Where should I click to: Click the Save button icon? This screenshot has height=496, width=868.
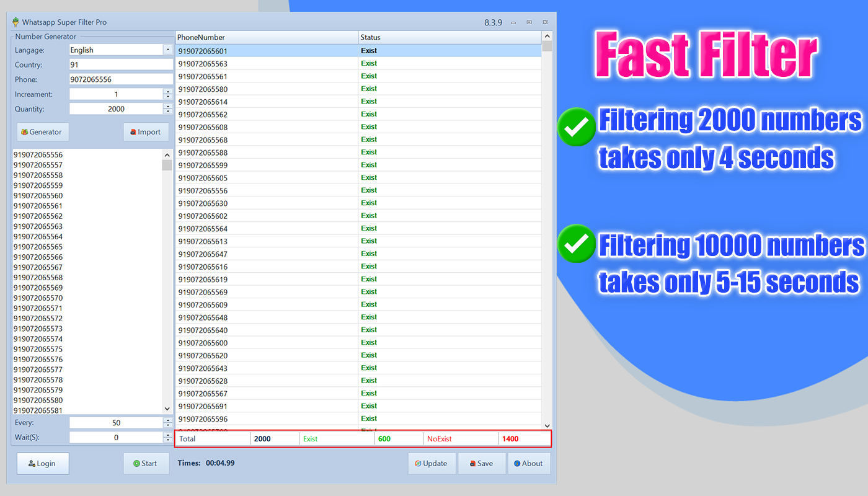pos(473,464)
